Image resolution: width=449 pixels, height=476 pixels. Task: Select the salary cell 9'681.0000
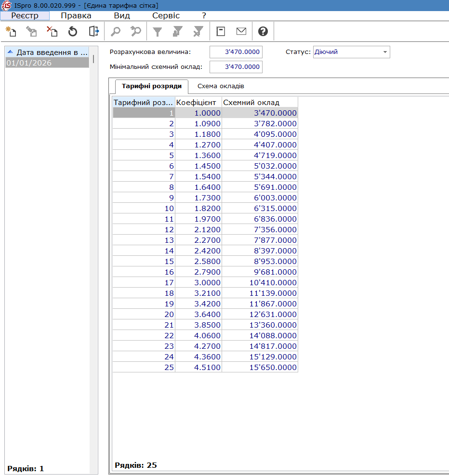coord(260,272)
